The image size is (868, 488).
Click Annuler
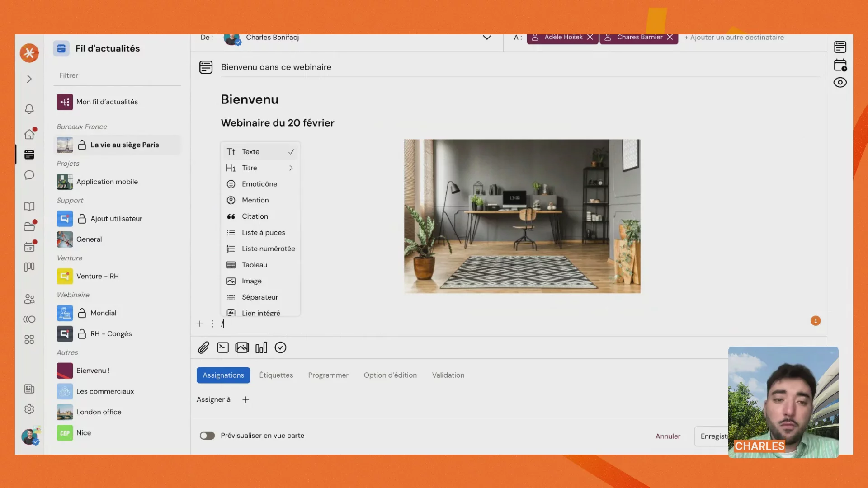click(668, 436)
